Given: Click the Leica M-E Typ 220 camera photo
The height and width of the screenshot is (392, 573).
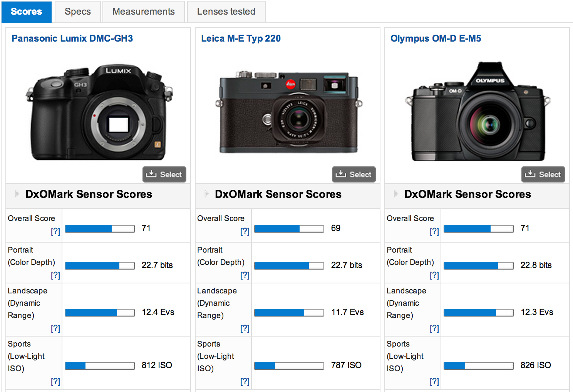Looking at the screenshot, I should pyautogui.click(x=289, y=112).
